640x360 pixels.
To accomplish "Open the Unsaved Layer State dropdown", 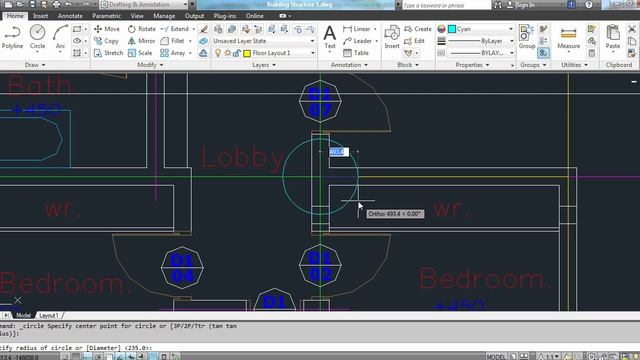I will (x=263, y=41).
